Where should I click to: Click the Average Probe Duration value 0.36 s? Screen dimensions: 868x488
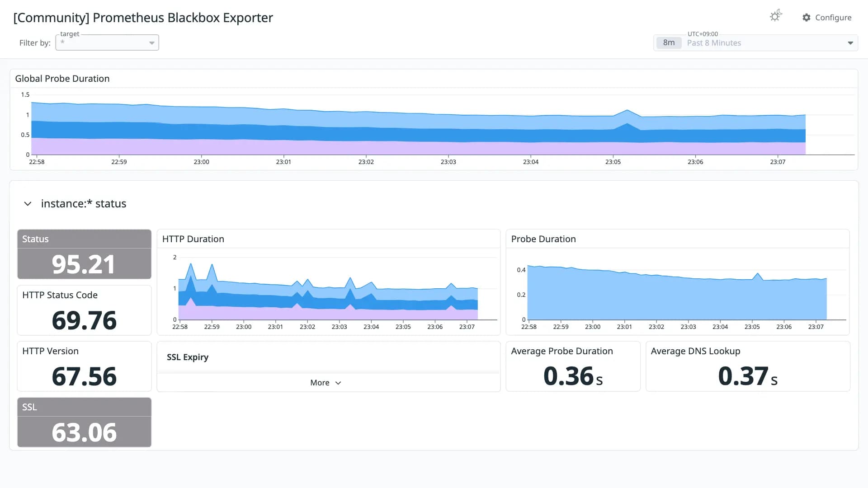coord(573,376)
